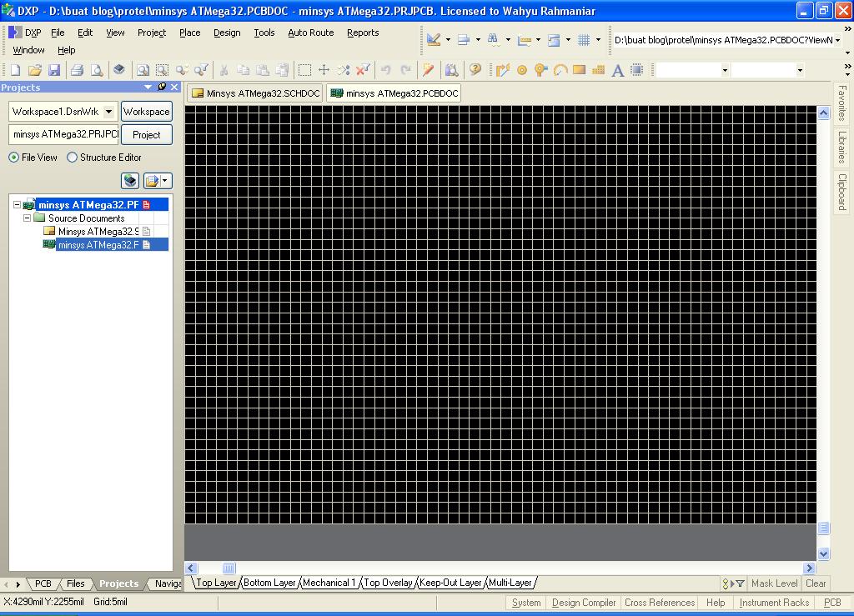Place a text string with the A tool
Image resolution: width=854 pixels, height=616 pixels.
pos(616,69)
